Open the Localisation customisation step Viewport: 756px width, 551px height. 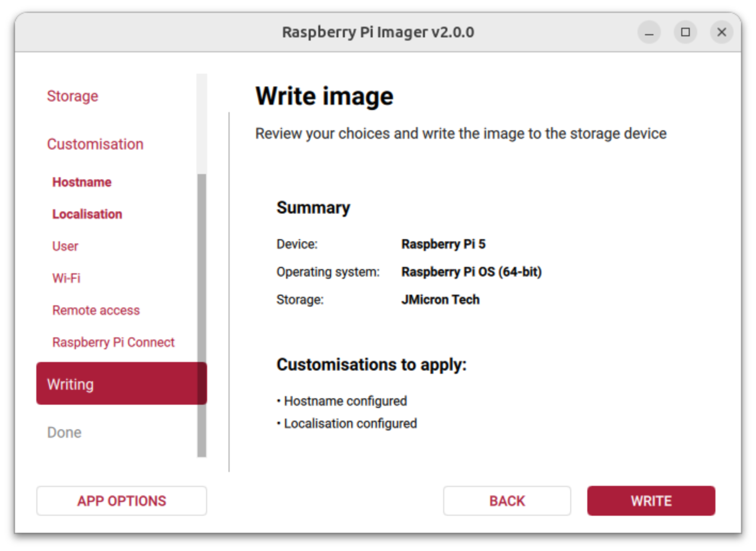coord(87,214)
